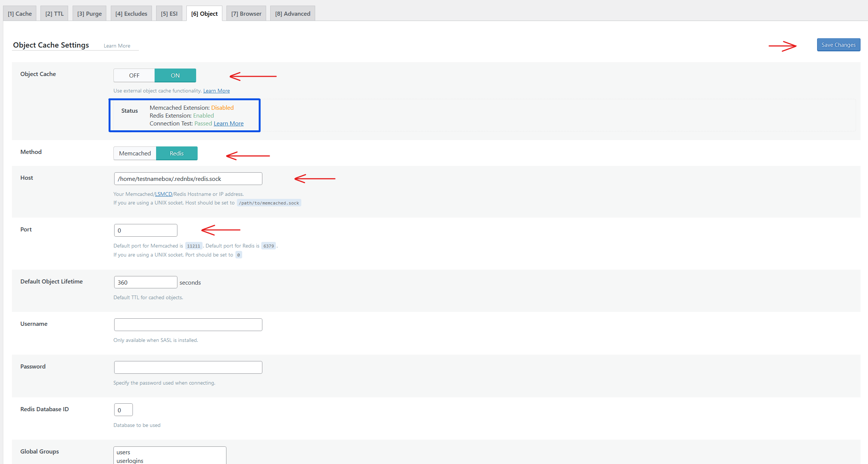Click the Host input field
This screenshot has width=868, height=464.
click(x=188, y=179)
